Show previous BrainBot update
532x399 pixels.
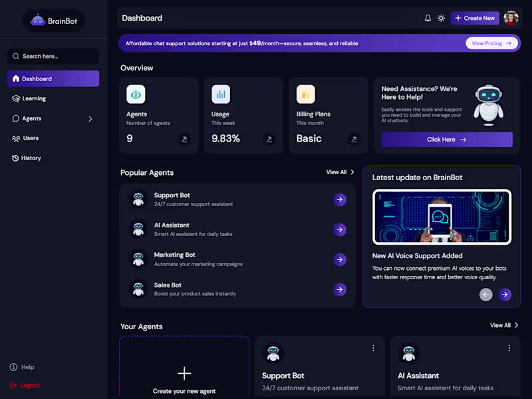(486, 295)
